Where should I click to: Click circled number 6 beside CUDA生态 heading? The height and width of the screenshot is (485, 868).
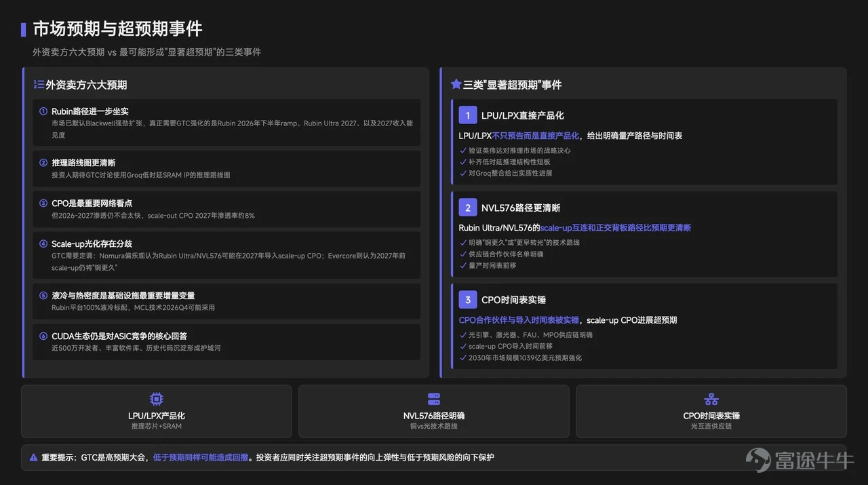[43, 336]
